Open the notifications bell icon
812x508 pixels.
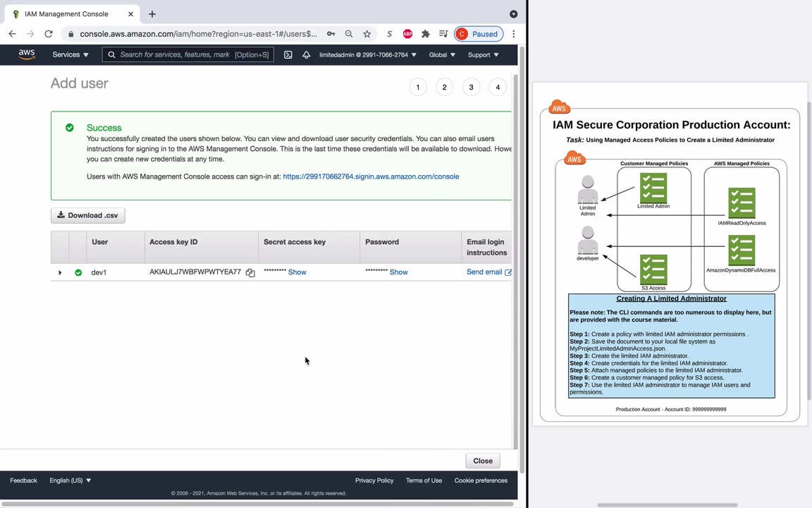[306, 54]
